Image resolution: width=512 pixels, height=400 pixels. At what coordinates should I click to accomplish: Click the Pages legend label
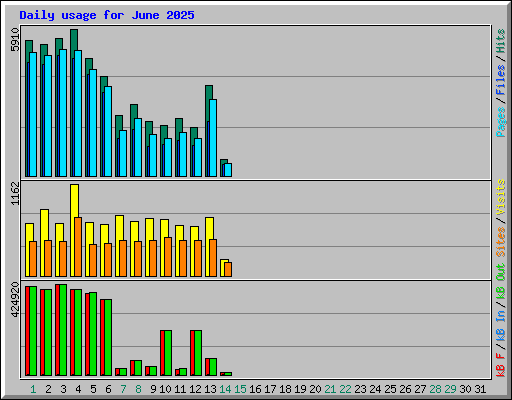[501, 122]
